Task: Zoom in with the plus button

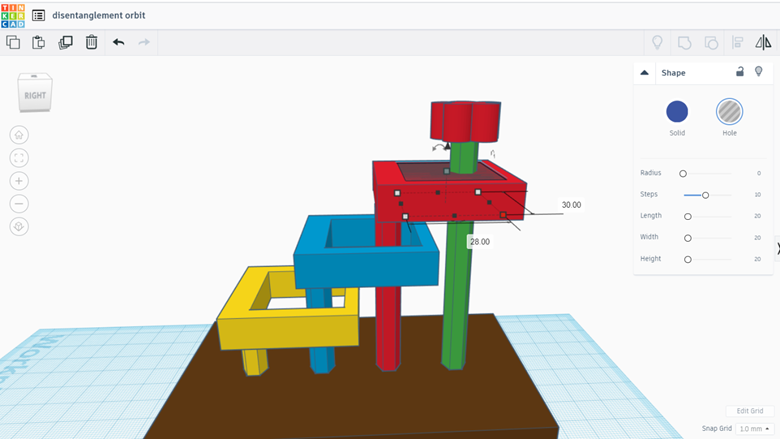Action: [19, 181]
